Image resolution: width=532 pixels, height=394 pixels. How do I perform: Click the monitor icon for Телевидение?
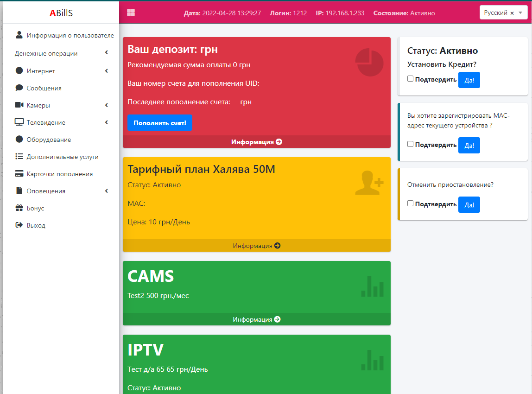pos(19,122)
